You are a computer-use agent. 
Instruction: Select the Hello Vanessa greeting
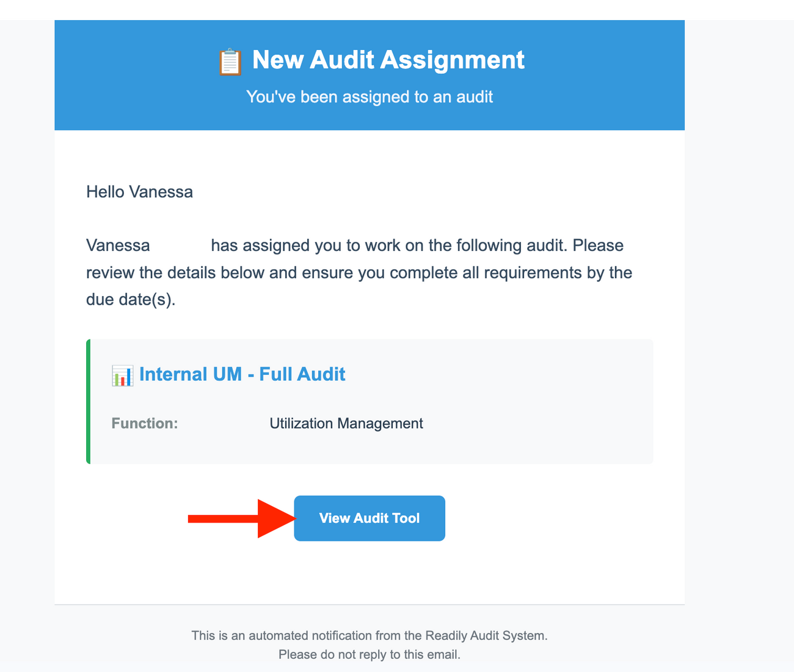pos(139,192)
